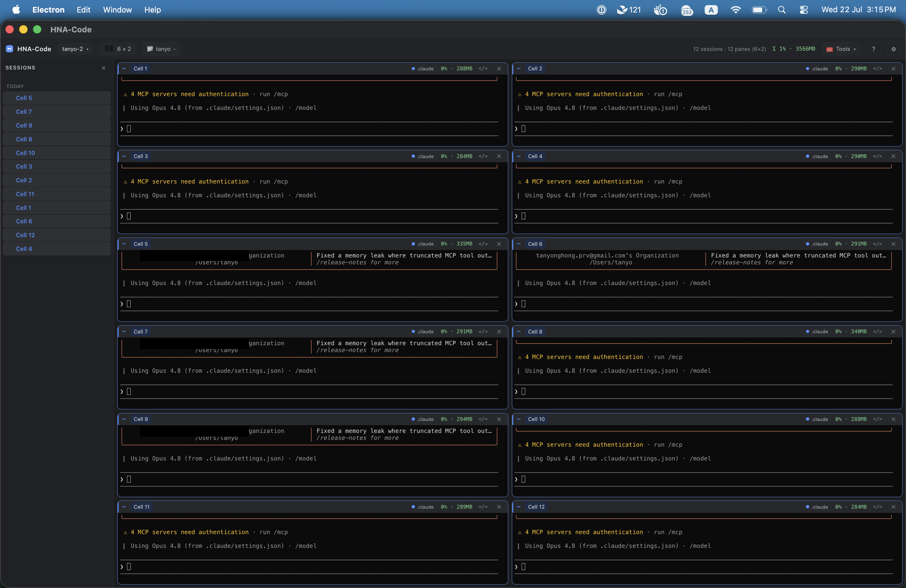
Task: Click drag handle icon on Cell 6
Action: pos(519,244)
